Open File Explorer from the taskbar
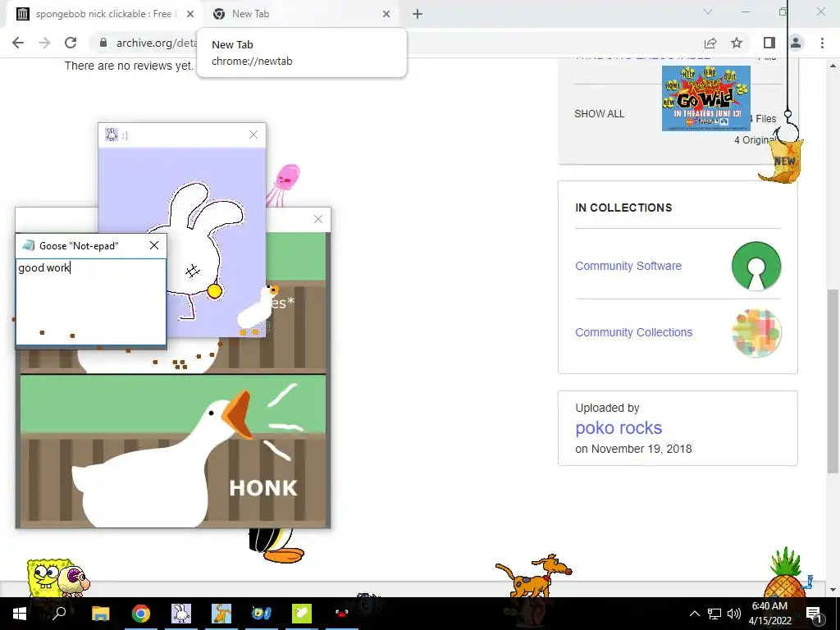 pos(100,614)
